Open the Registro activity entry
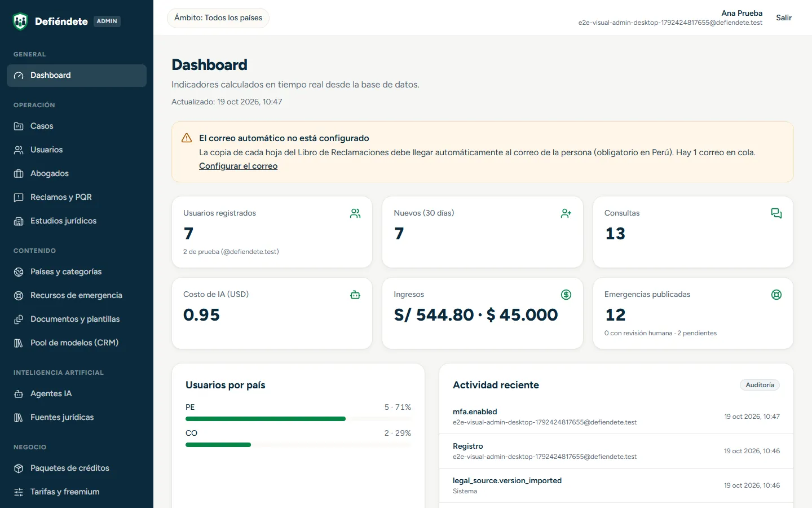Screen dimensions: 812x508 click(616, 451)
